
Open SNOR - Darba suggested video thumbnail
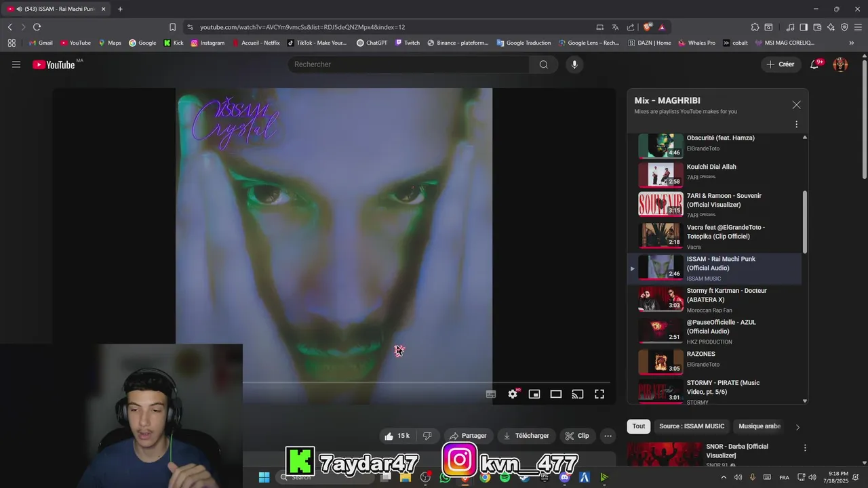(665, 454)
